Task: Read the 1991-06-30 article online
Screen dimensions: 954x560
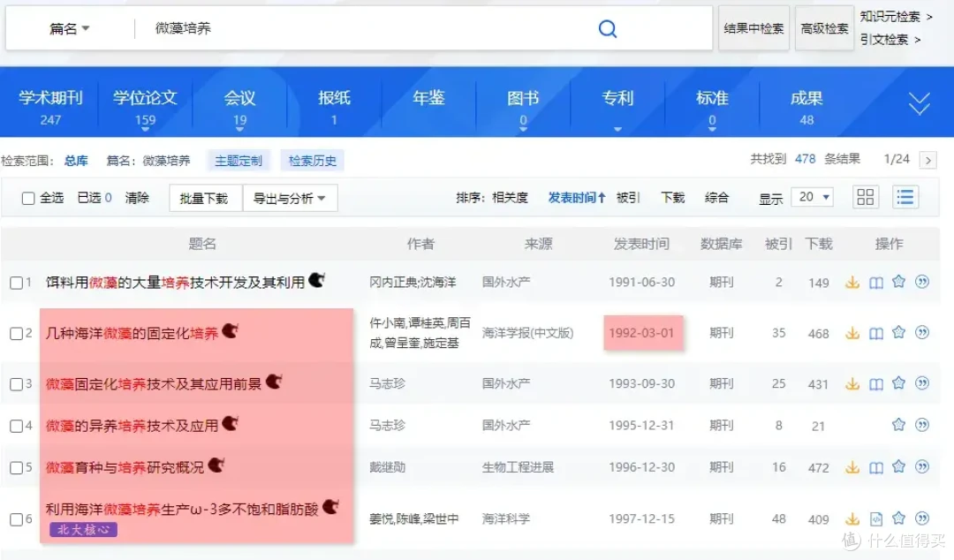Action: click(876, 283)
